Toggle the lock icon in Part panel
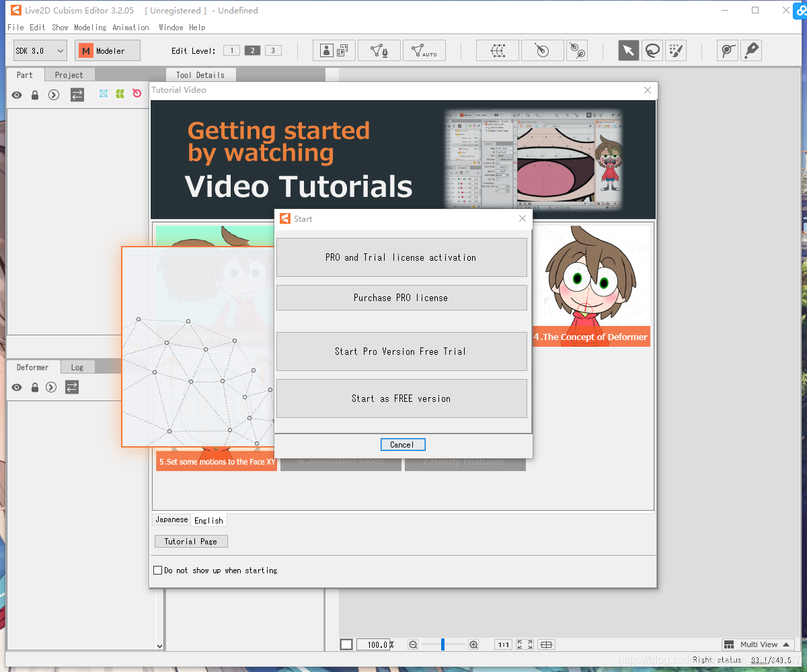Image resolution: width=807 pixels, height=672 pixels. coord(35,95)
